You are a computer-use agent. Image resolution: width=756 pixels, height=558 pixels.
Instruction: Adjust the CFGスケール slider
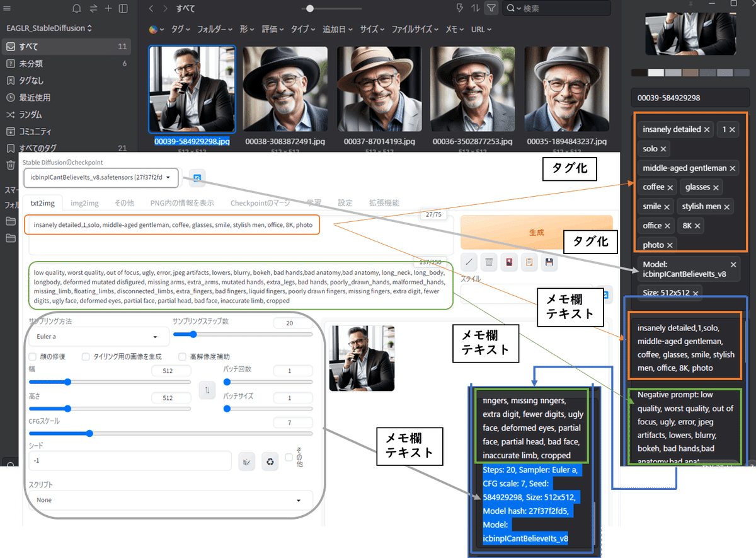pyautogui.click(x=170, y=433)
